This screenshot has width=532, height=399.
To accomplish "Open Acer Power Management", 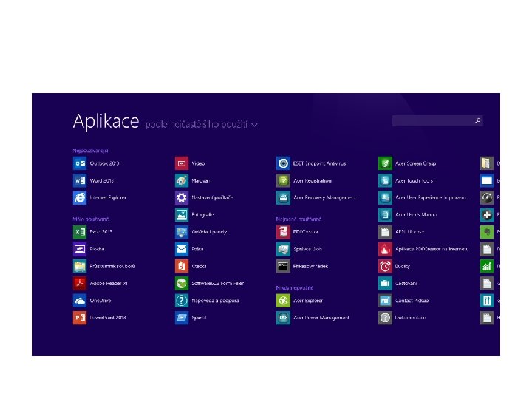I will click(313, 318).
